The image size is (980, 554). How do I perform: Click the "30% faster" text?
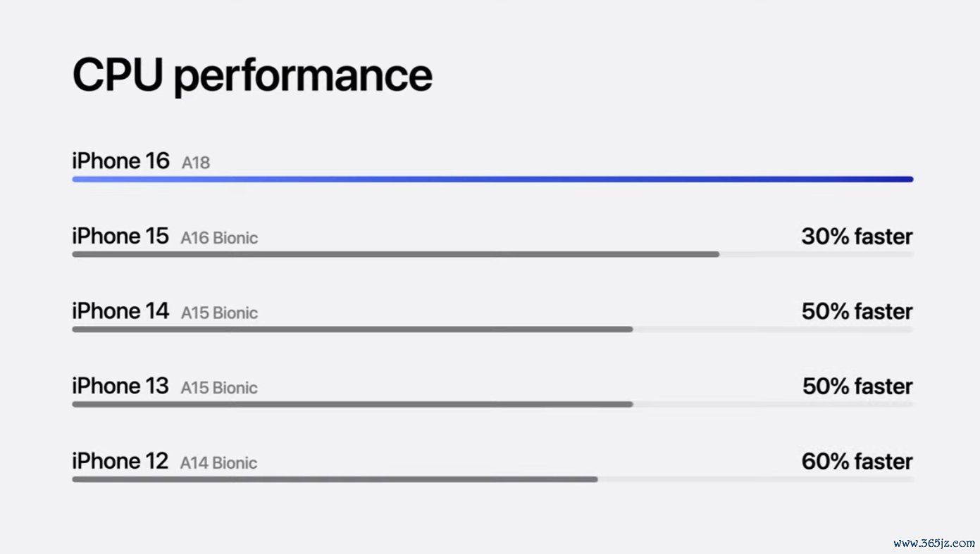click(x=857, y=237)
